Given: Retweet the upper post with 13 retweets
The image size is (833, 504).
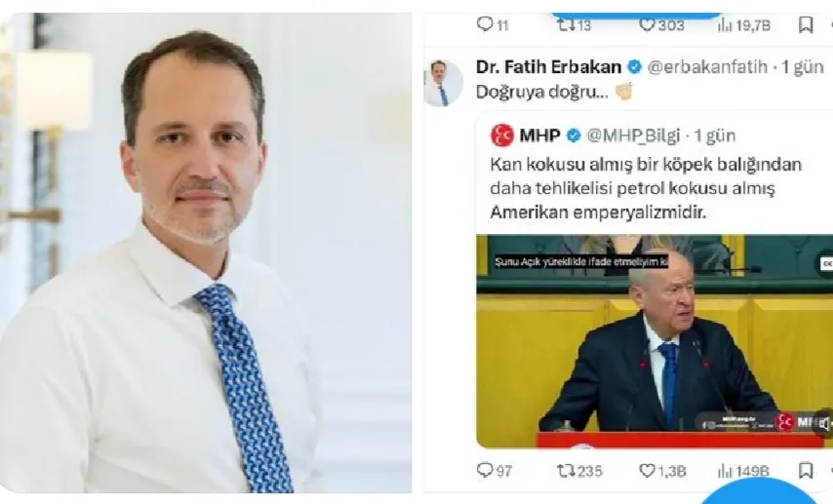Looking at the screenshot, I should (564, 24).
